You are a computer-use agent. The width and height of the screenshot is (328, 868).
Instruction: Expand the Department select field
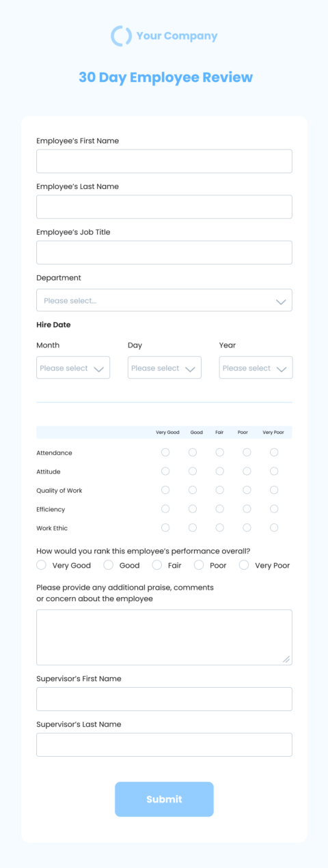coord(164,300)
